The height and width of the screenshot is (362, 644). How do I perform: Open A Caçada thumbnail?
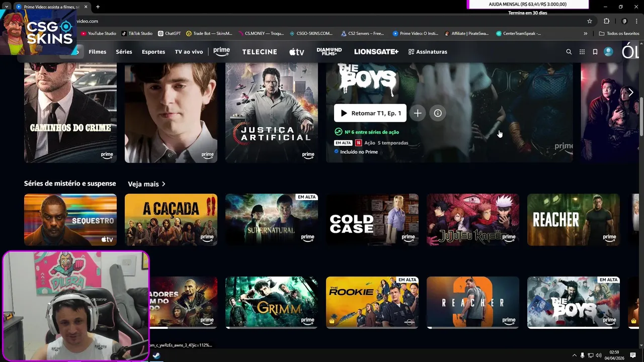pyautogui.click(x=171, y=220)
